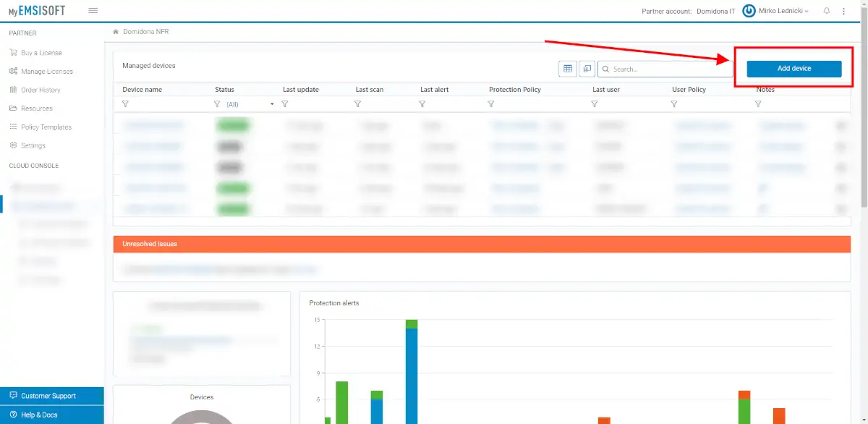Click the Managed devices panel title
The height and width of the screenshot is (424, 868).
(x=149, y=65)
